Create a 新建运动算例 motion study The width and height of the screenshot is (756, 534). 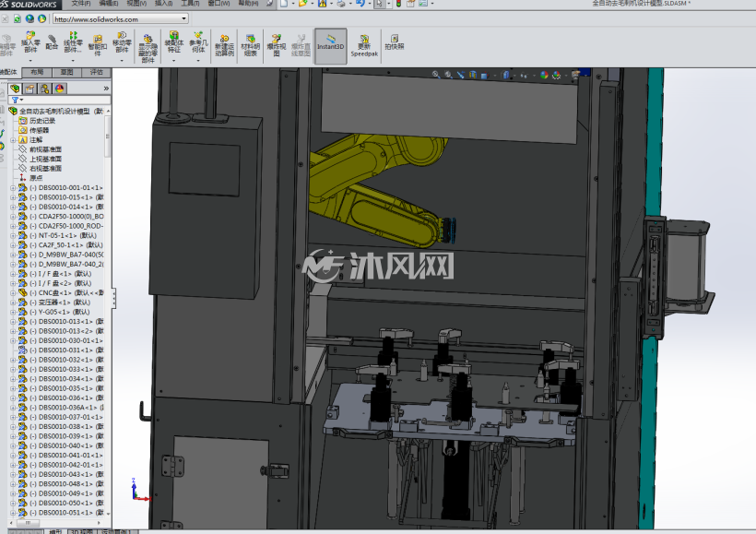point(224,45)
